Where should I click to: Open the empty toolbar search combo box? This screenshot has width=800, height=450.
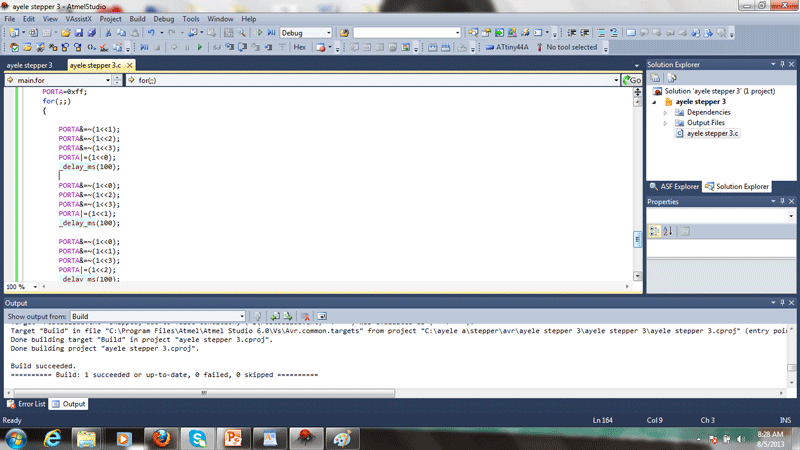pos(407,33)
